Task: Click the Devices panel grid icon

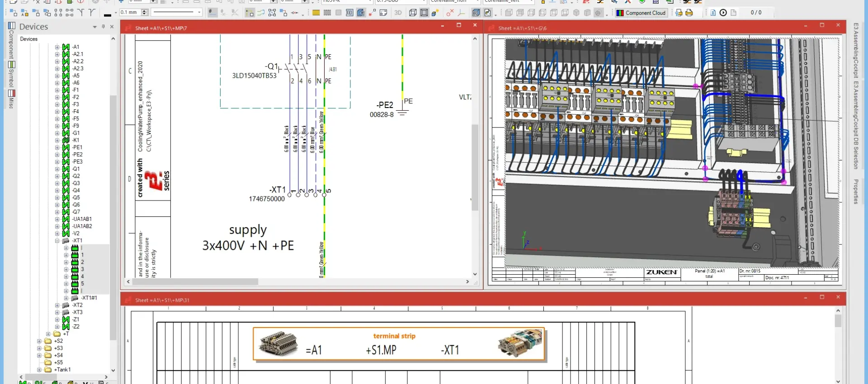Action: point(12,26)
